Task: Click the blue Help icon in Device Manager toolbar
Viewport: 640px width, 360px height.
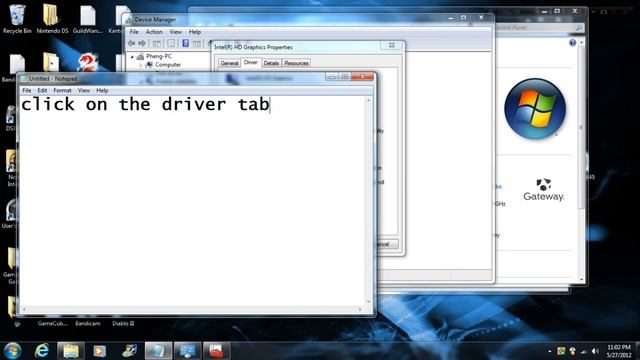Action: [185, 43]
